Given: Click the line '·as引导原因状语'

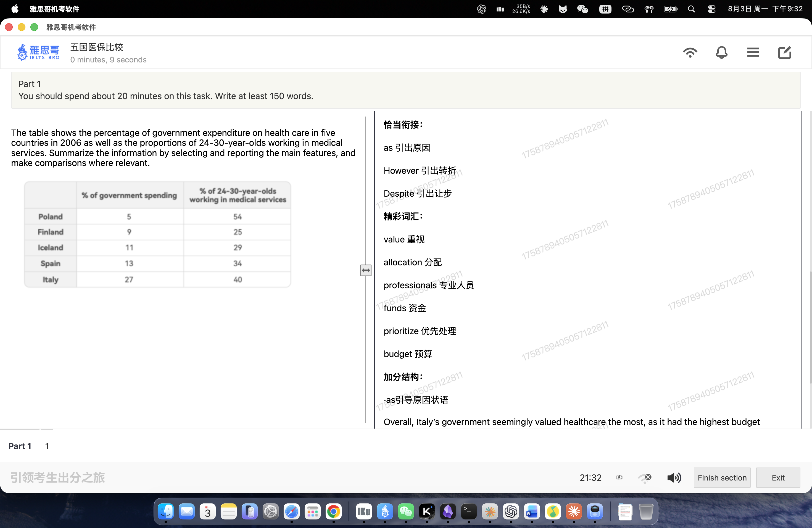Looking at the screenshot, I should pos(416,400).
